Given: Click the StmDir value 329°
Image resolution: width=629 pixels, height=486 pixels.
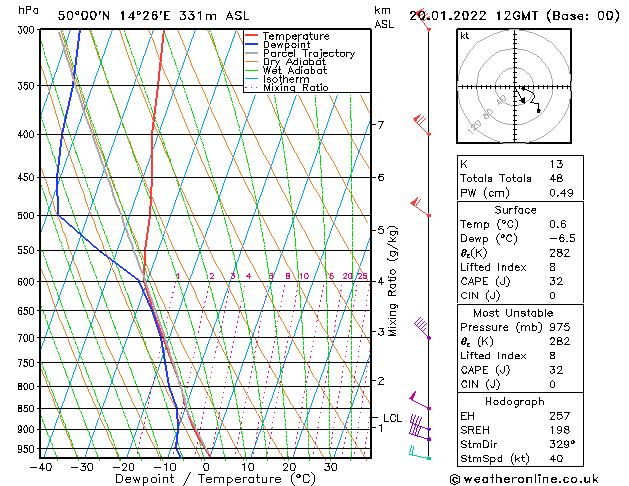Looking at the screenshot, I should point(562,445).
